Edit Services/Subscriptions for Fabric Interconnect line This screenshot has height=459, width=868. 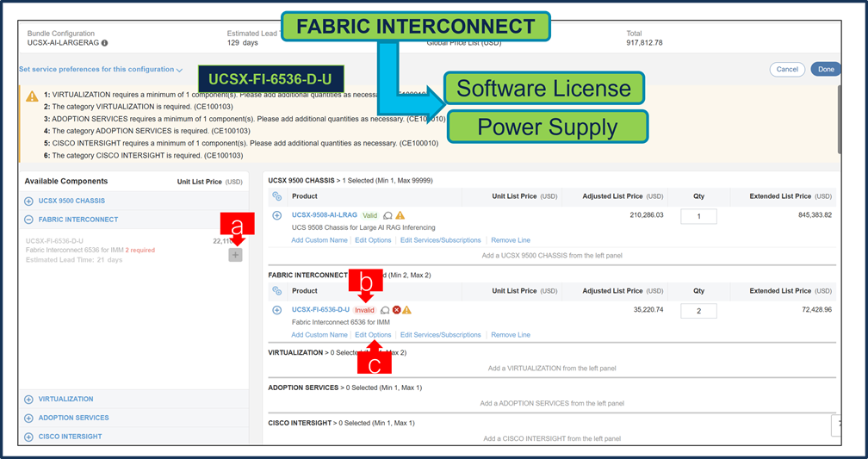[x=441, y=335]
